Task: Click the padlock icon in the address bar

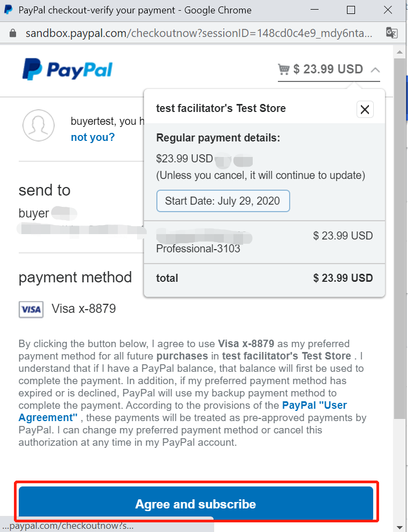Action: pyautogui.click(x=12, y=33)
